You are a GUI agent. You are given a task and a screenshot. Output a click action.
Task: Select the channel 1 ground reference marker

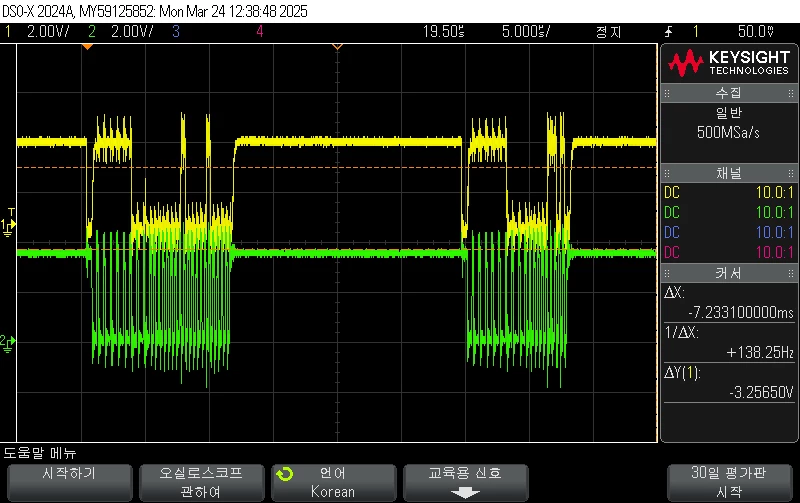point(8,227)
